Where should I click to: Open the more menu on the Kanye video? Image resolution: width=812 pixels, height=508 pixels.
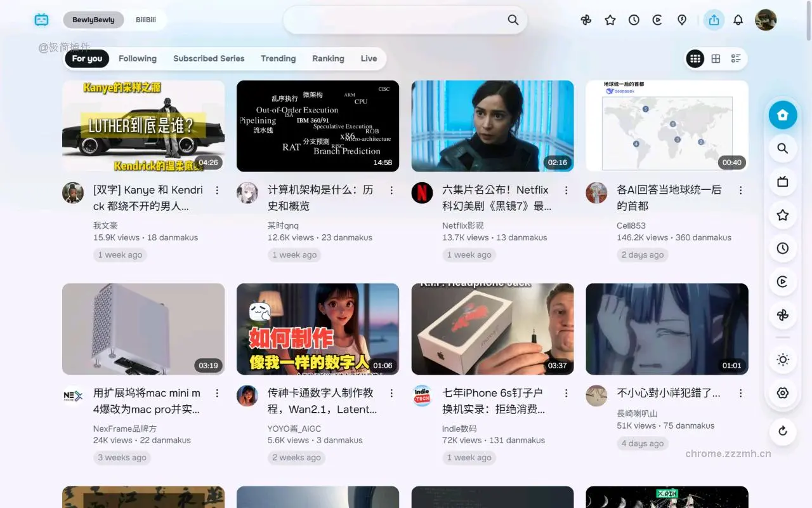click(217, 189)
